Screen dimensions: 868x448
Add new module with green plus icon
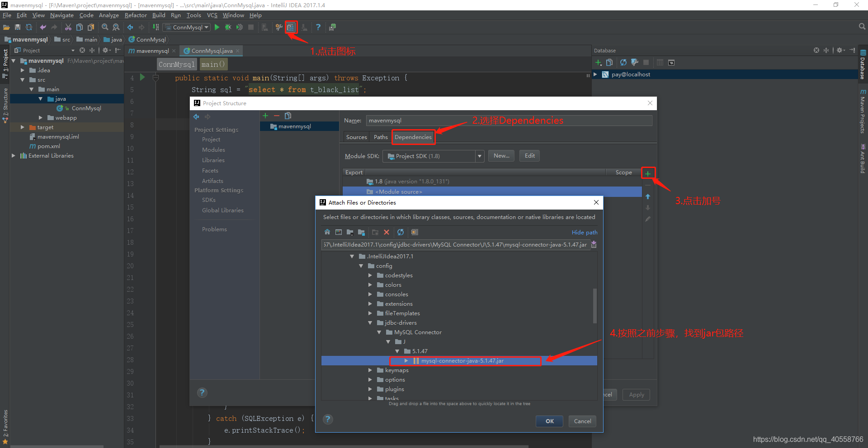coord(265,116)
